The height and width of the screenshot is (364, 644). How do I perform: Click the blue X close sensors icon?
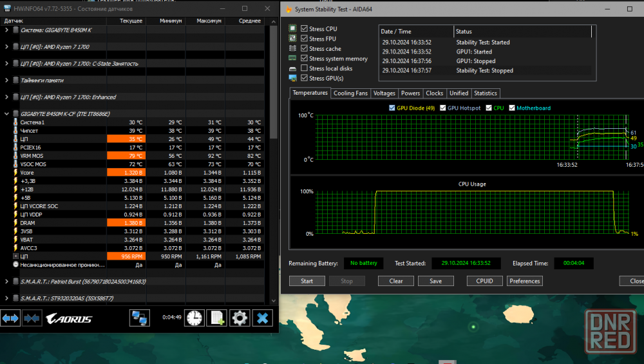click(x=263, y=318)
